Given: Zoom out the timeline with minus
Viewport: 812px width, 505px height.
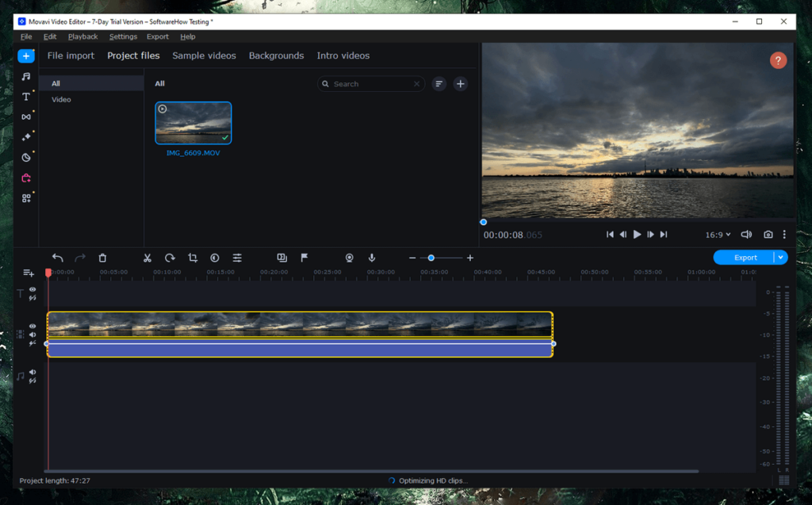Looking at the screenshot, I should click(412, 258).
